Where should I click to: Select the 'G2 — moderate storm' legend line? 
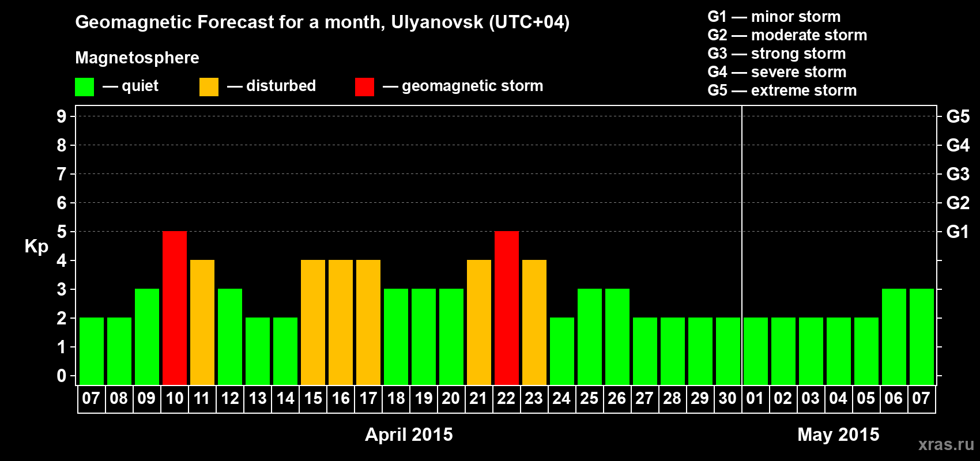point(787,35)
